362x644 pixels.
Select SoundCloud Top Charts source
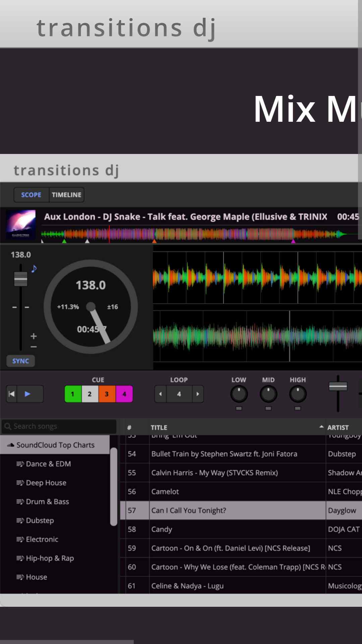click(x=55, y=445)
